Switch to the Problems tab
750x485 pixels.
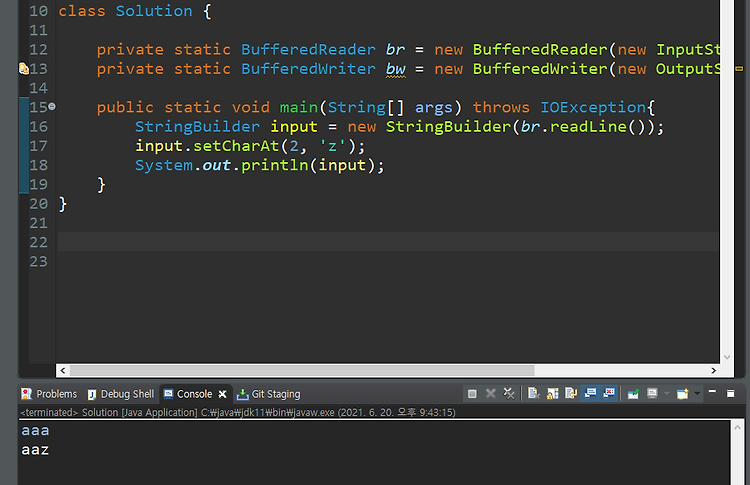pyautogui.click(x=49, y=394)
